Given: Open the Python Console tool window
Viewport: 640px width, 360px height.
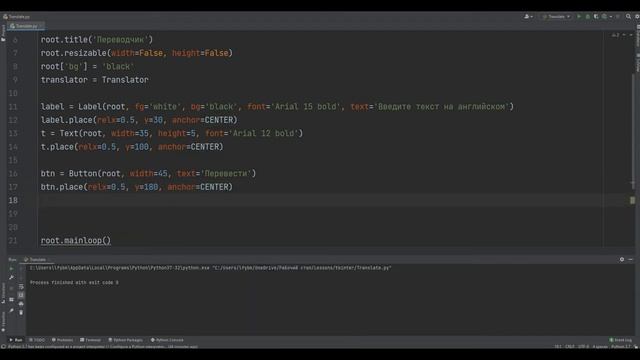Looking at the screenshot, I should click(x=167, y=340).
